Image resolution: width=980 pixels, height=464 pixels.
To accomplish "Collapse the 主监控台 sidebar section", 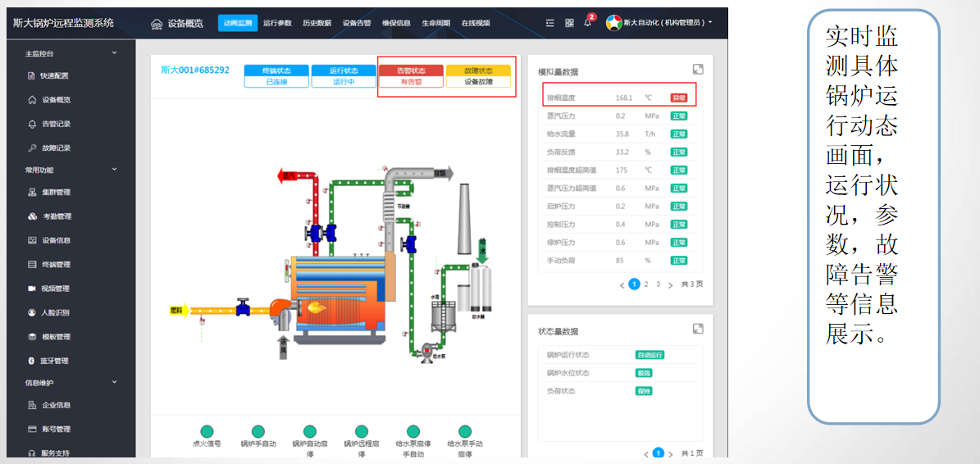I will pos(114,53).
